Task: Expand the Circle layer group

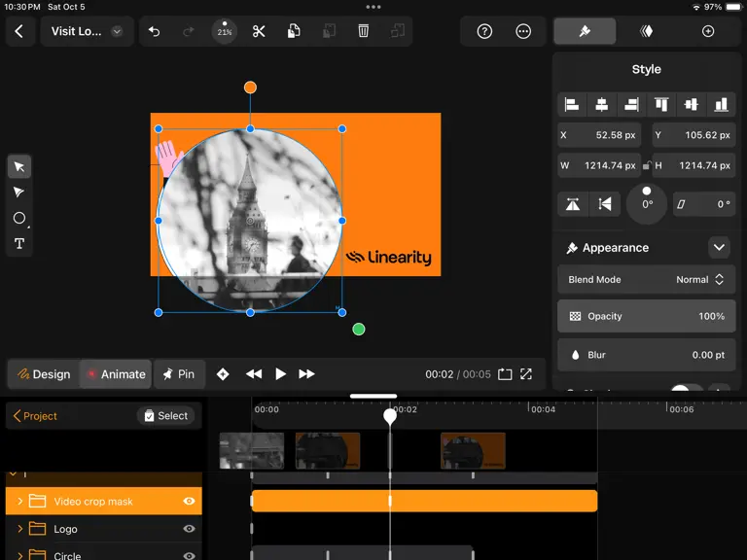Action: pos(19,555)
